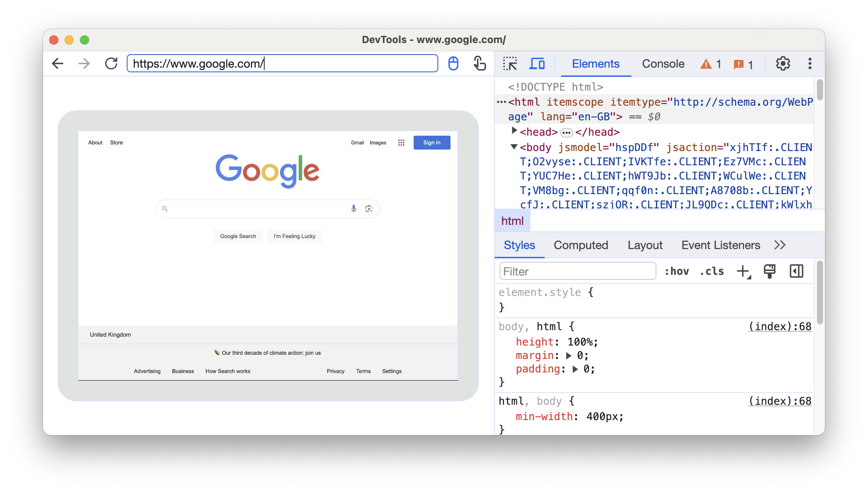868x492 pixels.
Task: Click add new CSS rule icon
Action: [744, 272]
